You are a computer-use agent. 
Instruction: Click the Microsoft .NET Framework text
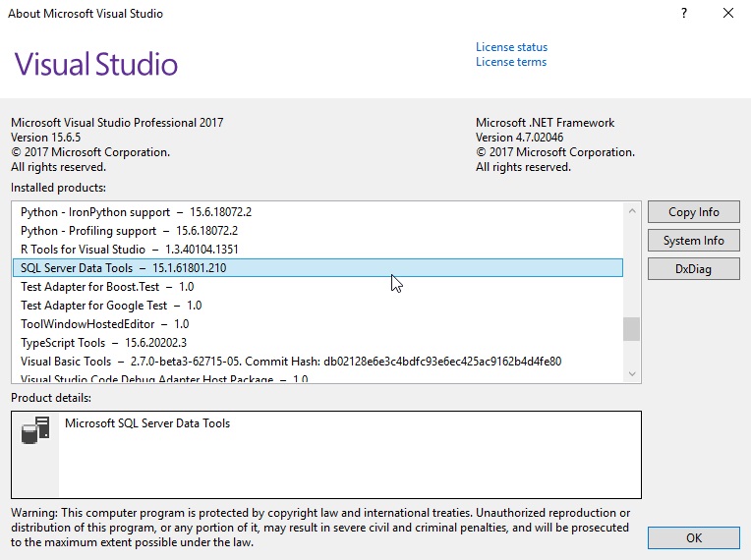click(545, 123)
